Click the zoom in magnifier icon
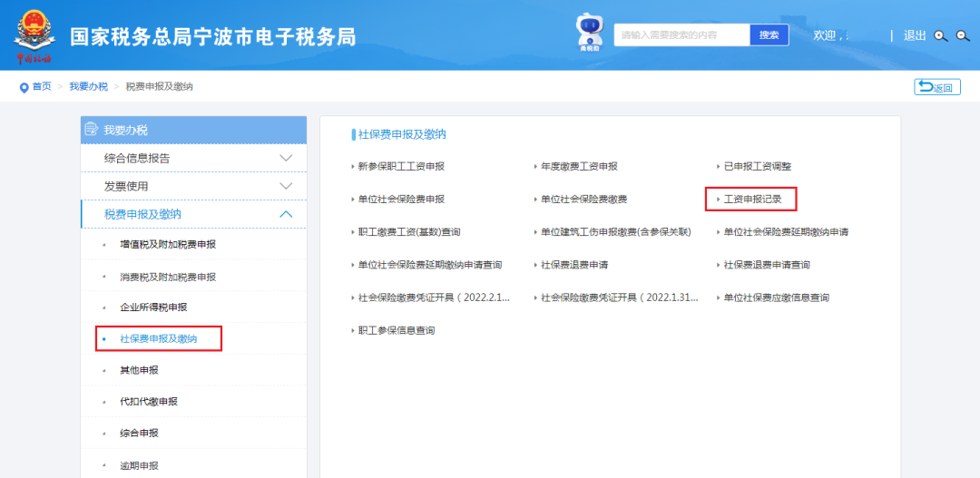 [941, 35]
